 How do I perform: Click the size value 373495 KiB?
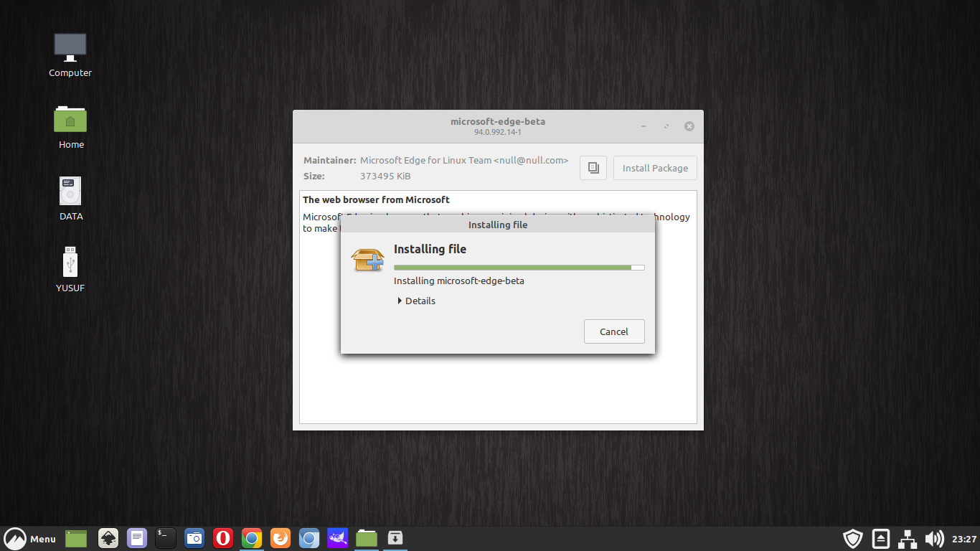pyautogui.click(x=385, y=176)
